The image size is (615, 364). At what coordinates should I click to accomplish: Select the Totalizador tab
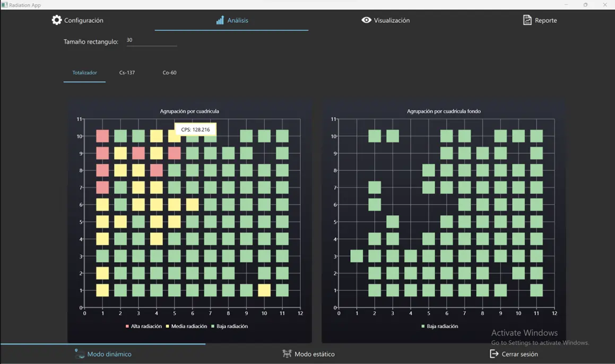point(84,72)
